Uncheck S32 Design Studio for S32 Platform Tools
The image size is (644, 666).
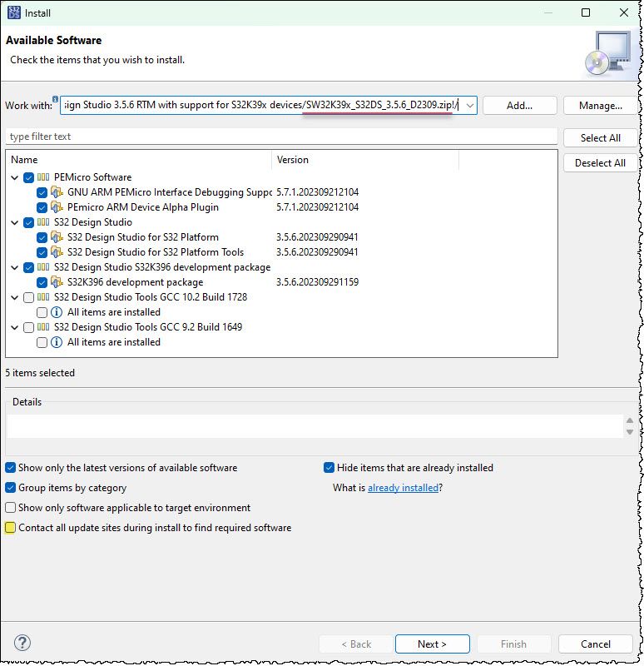[42, 252]
